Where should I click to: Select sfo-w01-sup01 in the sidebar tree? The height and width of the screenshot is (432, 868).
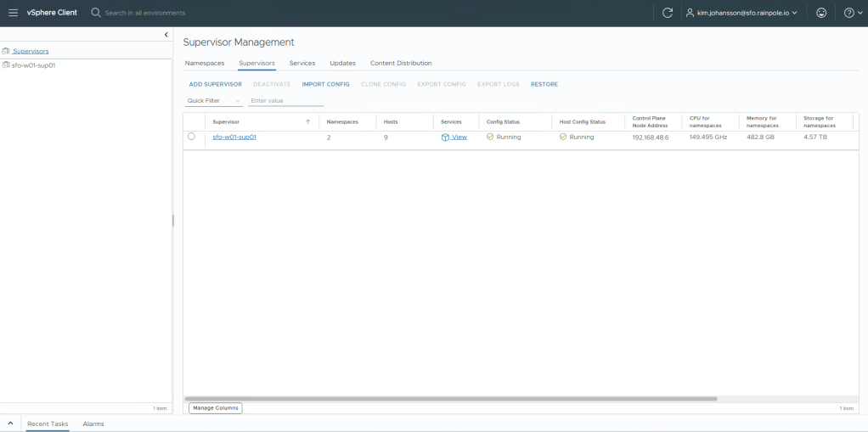pyautogui.click(x=33, y=65)
